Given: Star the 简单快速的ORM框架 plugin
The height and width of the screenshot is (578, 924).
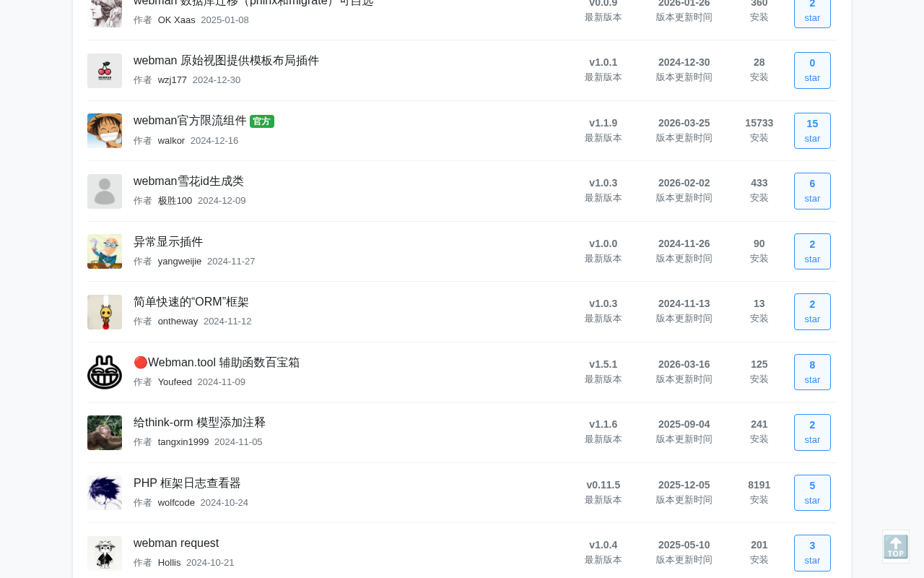Looking at the screenshot, I should (812, 311).
